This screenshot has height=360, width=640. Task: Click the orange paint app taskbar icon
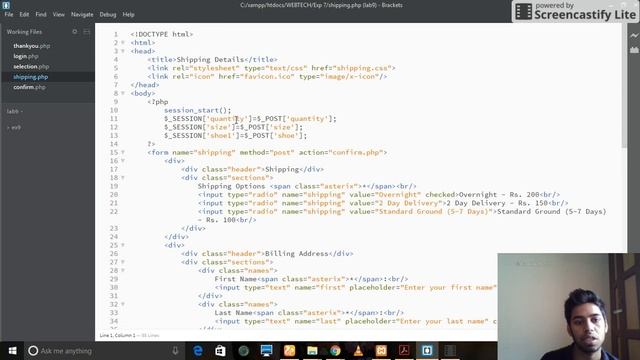[289, 351]
